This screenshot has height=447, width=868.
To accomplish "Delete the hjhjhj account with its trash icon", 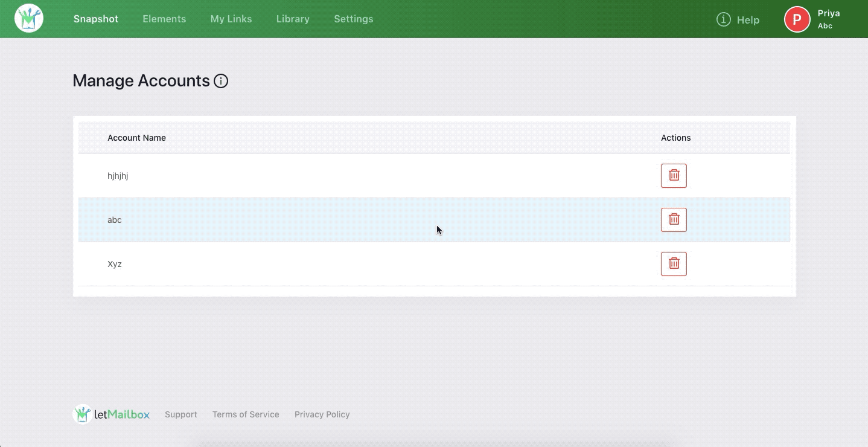I will coord(674,176).
